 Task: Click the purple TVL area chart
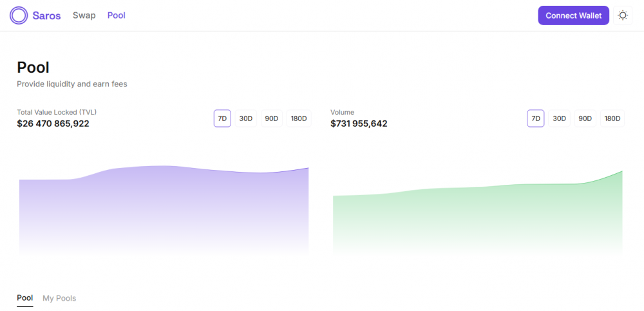(x=164, y=206)
